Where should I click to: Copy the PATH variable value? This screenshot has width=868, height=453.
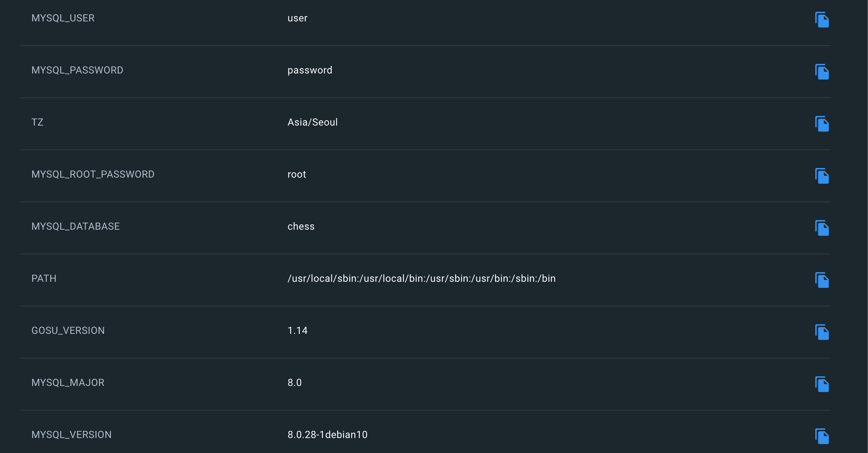coord(822,280)
